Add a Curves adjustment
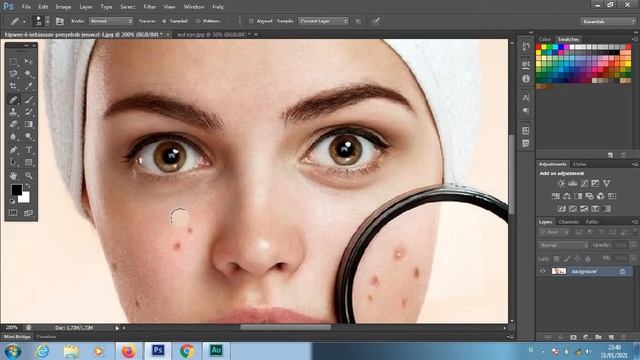Image resolution: width=640 pixels, height=360 pixels. coord(584,184)
